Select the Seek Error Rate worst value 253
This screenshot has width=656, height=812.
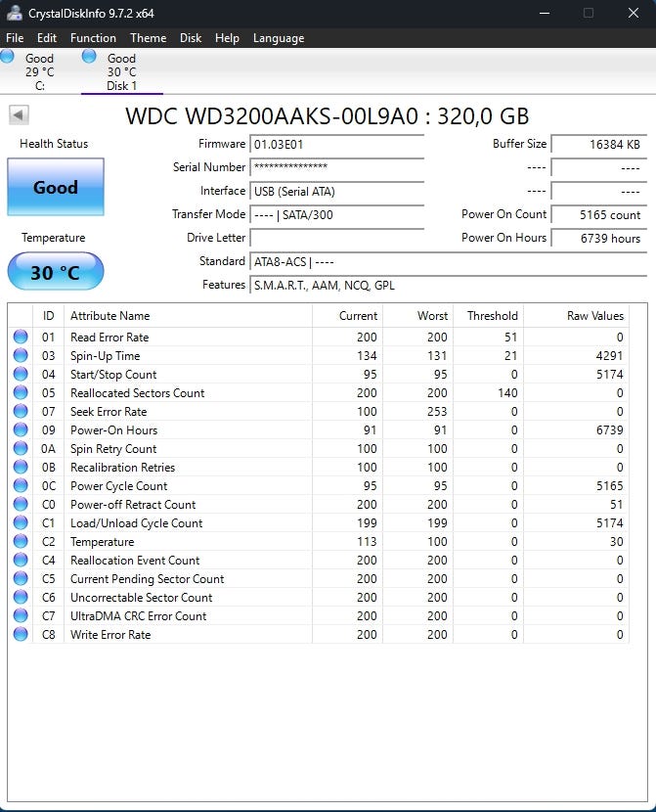coord(437,412)
